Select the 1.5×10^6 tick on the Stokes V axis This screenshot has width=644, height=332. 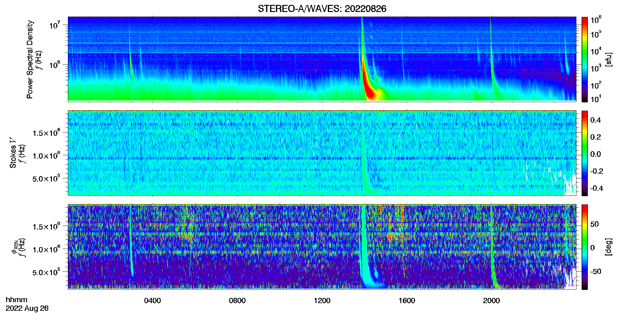(x=46, y=132)
